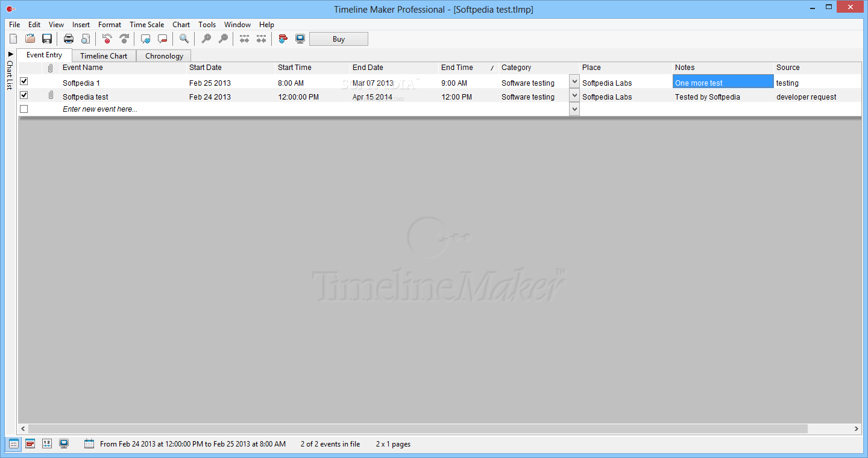Open the Insert menu
868x458 pixels.
pyautogui.click(x=81, y=25)
